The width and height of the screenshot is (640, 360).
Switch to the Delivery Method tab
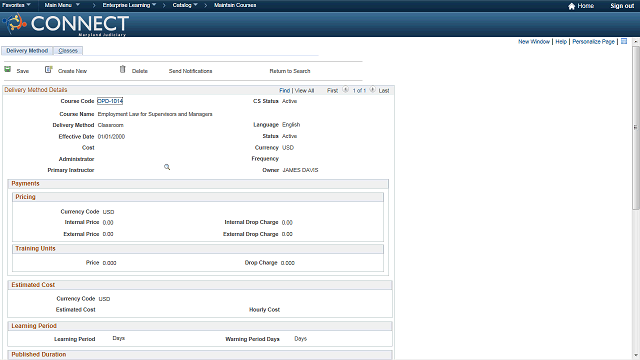tap(27, 51)
